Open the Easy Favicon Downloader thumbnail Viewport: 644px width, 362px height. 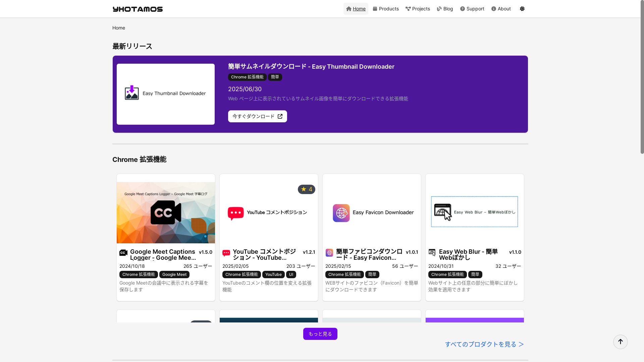[372, 213]
